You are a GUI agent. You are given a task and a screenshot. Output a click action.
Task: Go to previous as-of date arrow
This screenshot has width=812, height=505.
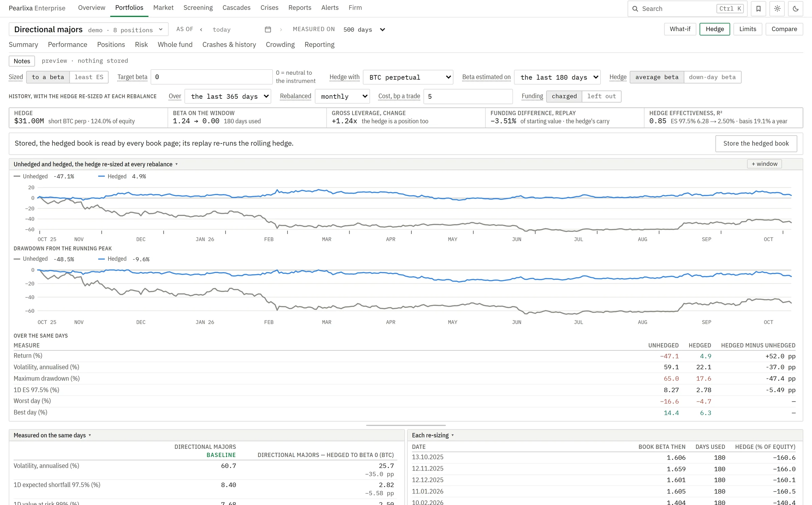201,30
